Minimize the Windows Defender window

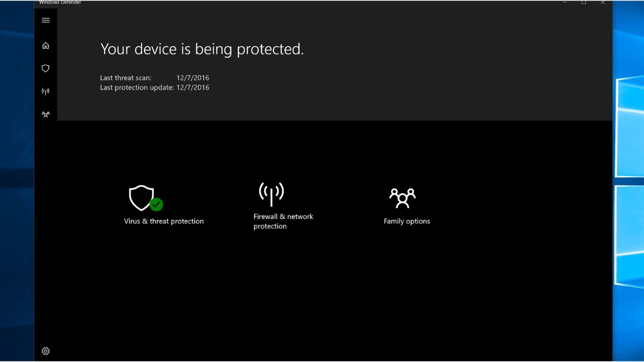click(565, 3)
